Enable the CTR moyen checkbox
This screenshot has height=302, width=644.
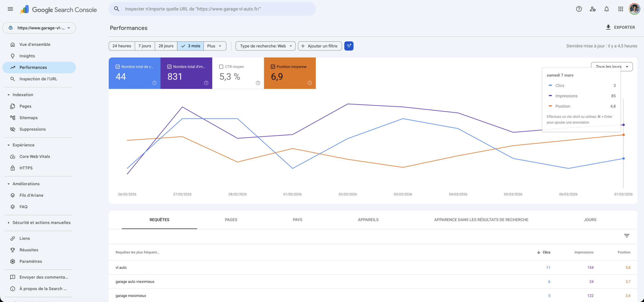click(x=221, y=67)
